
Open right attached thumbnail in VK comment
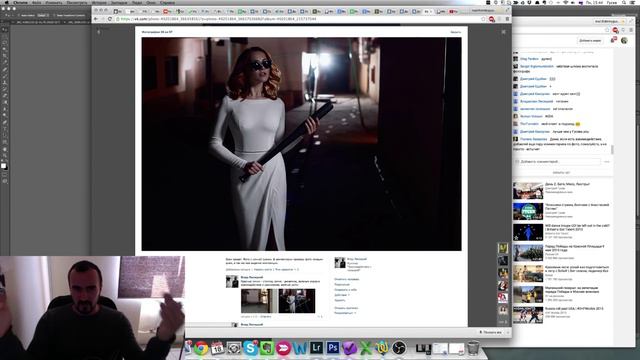[297, 301]
